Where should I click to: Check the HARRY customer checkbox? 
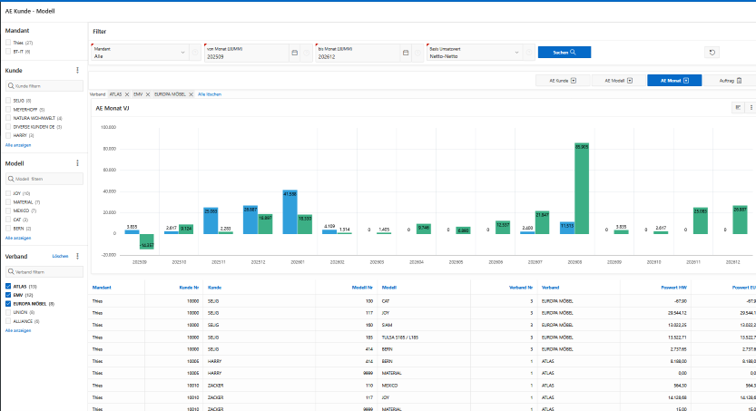point(8,136)
